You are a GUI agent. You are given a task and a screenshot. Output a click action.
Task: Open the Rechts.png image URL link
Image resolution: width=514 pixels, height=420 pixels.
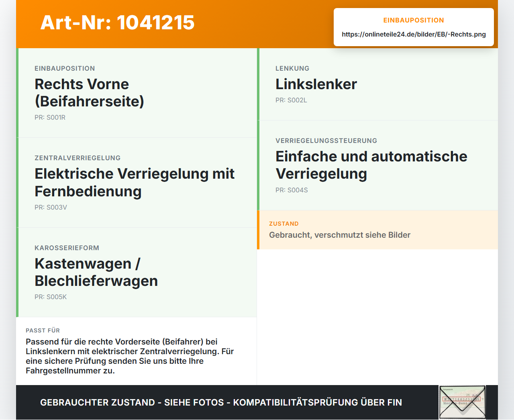point(414,35)
